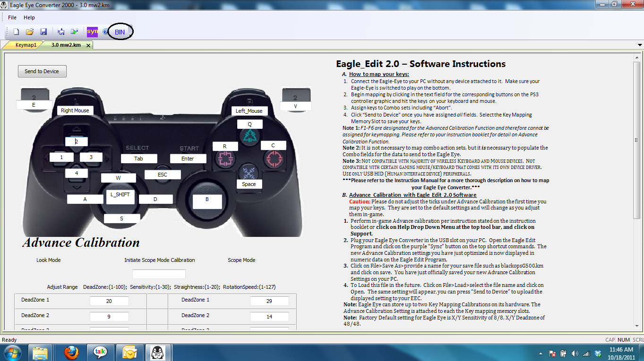Click the network signal tray icon
Screen dimensions: 644x361
pos(586,353)
